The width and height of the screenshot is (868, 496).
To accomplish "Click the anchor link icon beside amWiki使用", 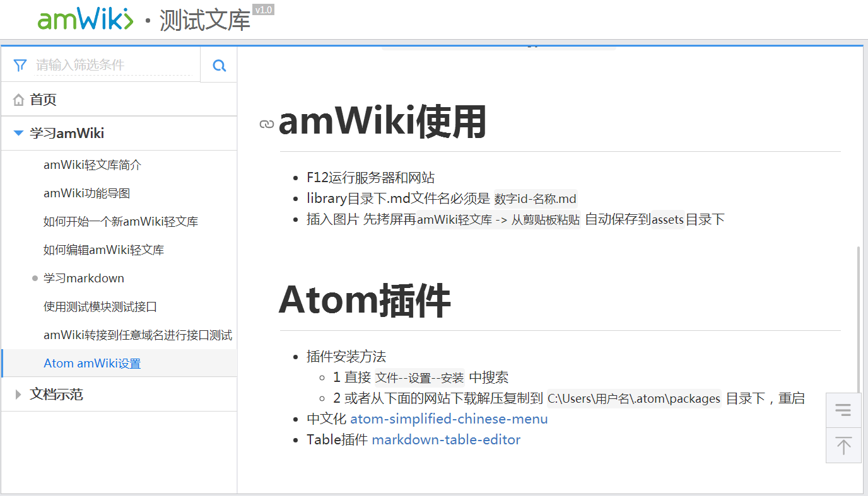I will [267, 124].
